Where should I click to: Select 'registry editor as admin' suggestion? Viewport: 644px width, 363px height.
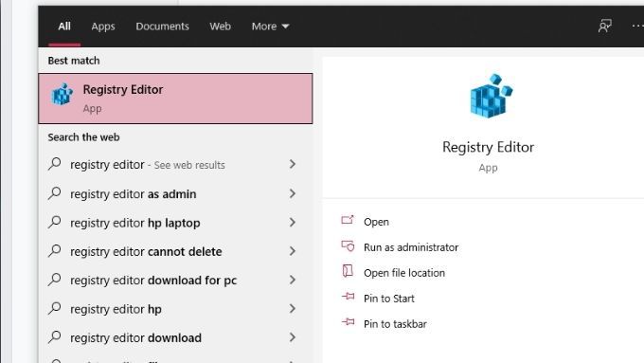[175, 193]
